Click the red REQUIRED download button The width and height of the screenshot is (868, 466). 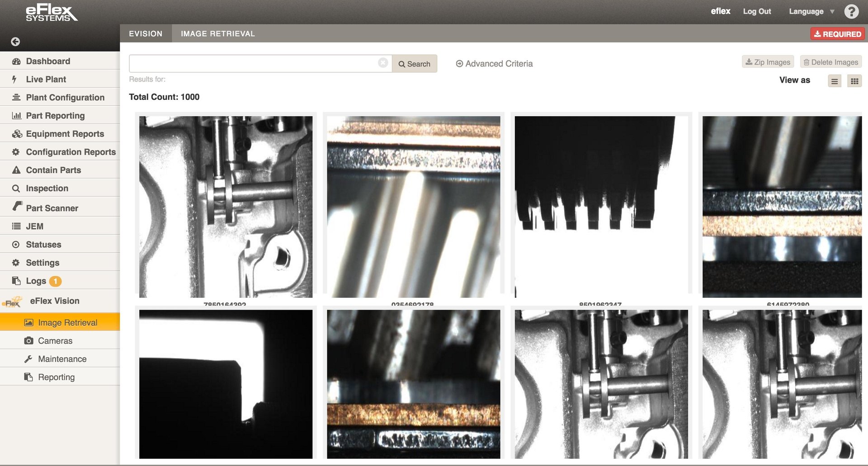click(x=837, y=34)
